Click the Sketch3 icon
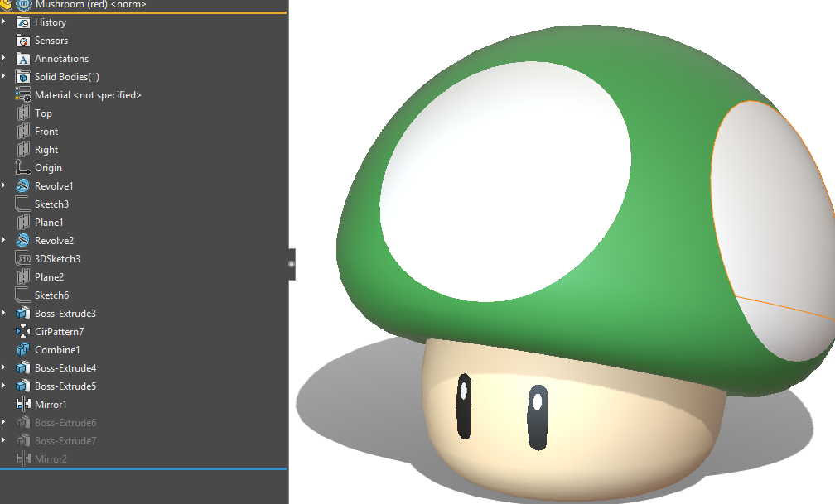This screenshot has height=504, width=835. coord(23,204)
